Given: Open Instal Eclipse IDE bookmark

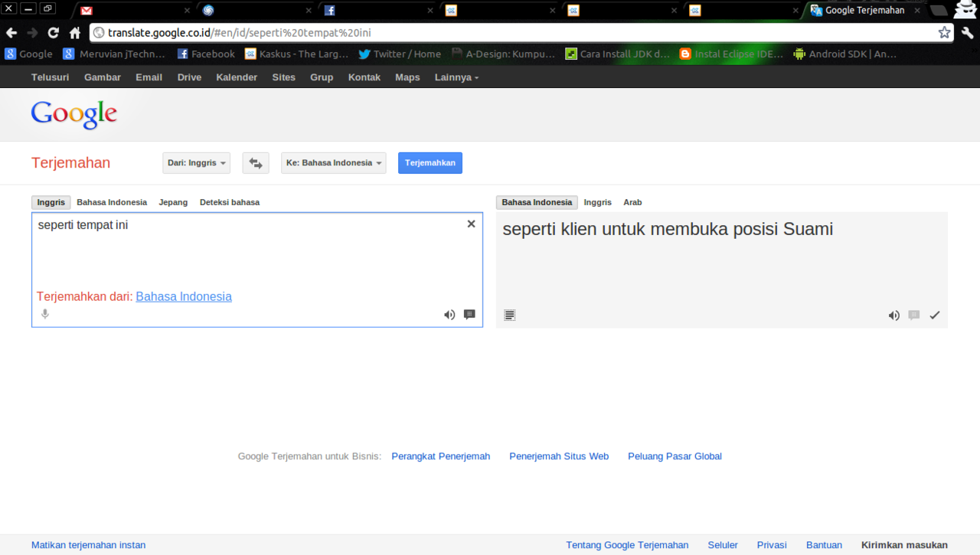Looking at the screenshot, I should tap(731, 54).
